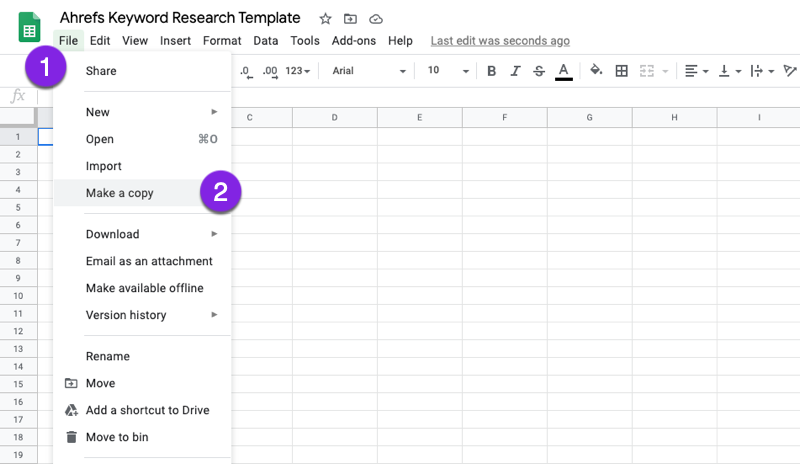Click the text rotation icon
The width and height of the screenshot is (800, 464).
click(x=790, y=70)
